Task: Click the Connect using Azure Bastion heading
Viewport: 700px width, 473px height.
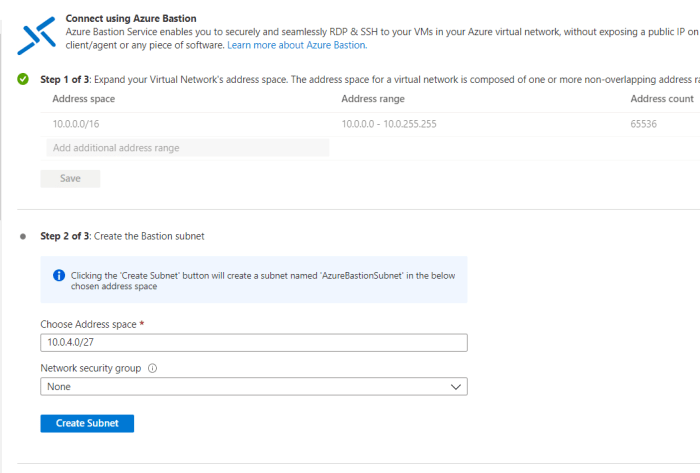Action: (144, 19)
